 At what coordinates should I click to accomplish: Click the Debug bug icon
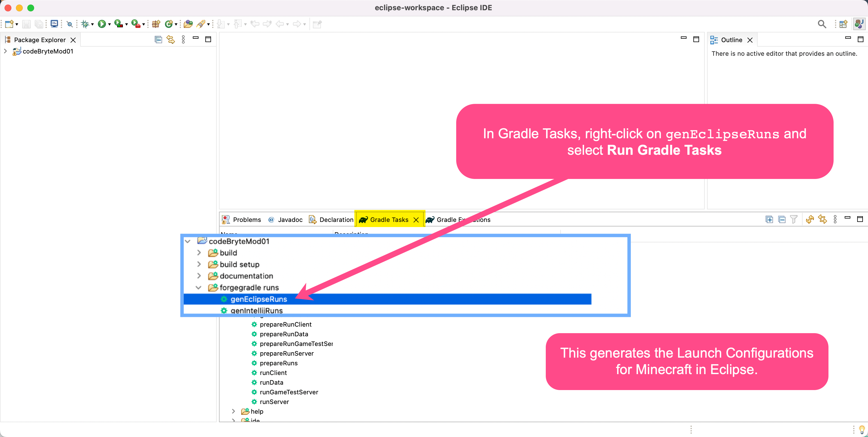[85, 24]
